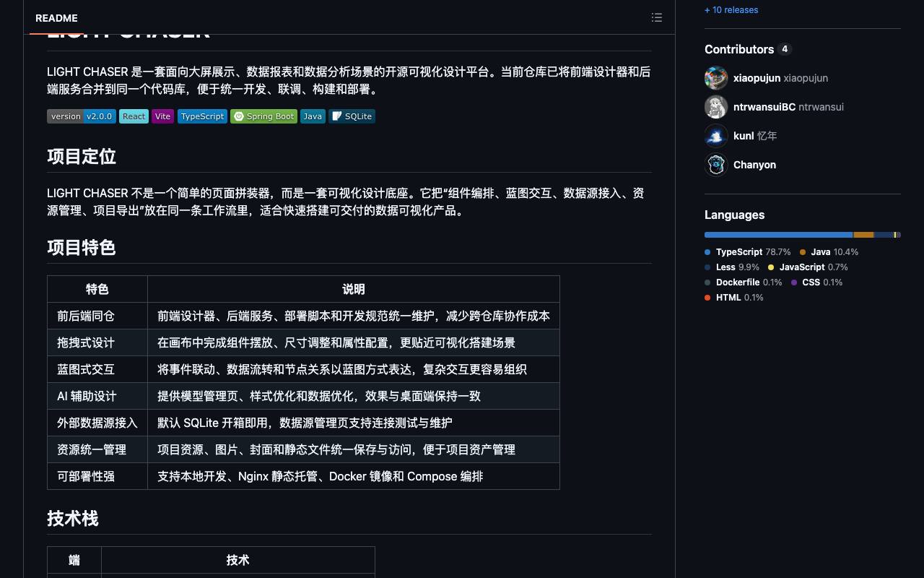Click the 端 column header
Viewport: 924px width, 578px height.
74,560
